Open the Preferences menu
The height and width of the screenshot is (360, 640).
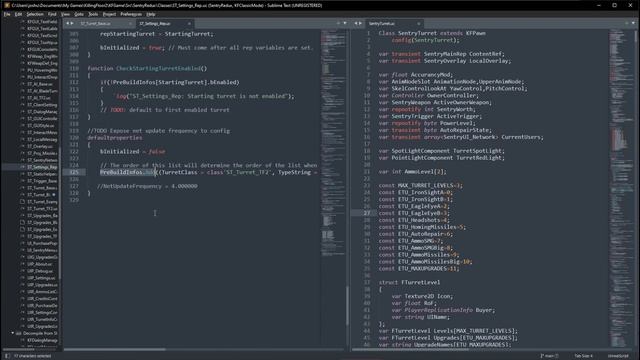(131, 14)
